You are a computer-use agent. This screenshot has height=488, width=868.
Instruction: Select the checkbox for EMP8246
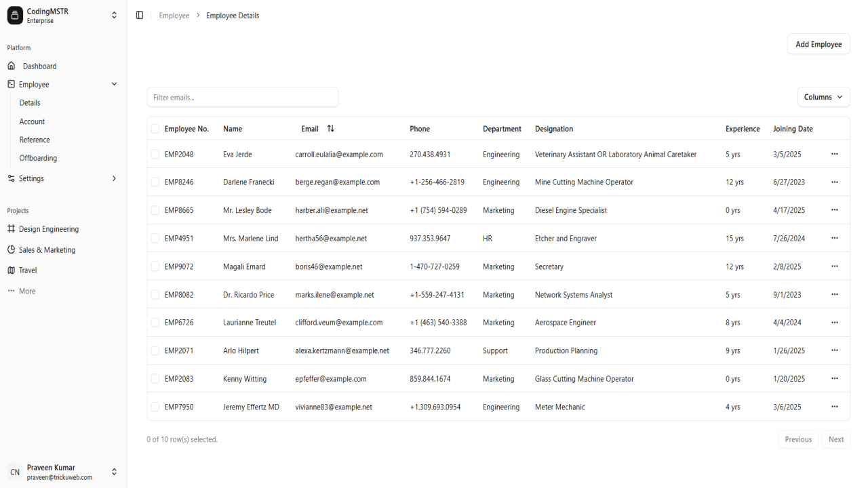(155, 182)
